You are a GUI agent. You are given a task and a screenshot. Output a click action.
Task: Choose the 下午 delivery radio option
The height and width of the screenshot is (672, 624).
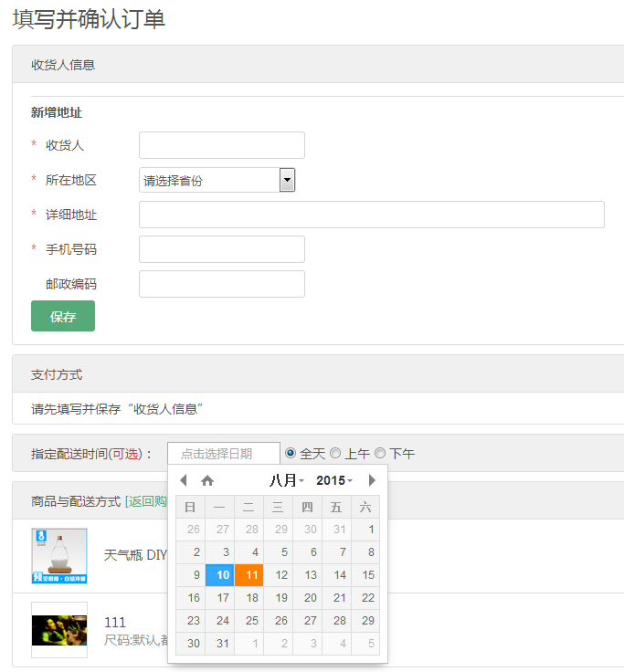click(380, 453)
